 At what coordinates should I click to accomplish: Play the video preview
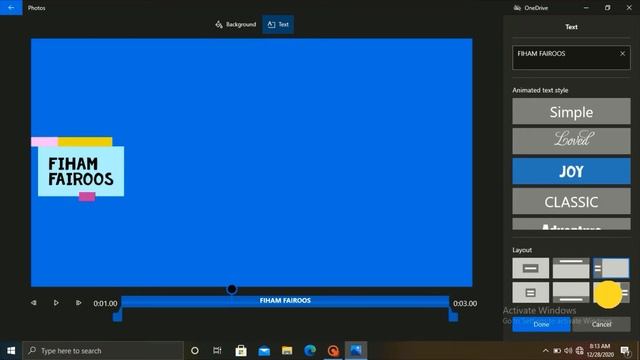pos(56,303)
